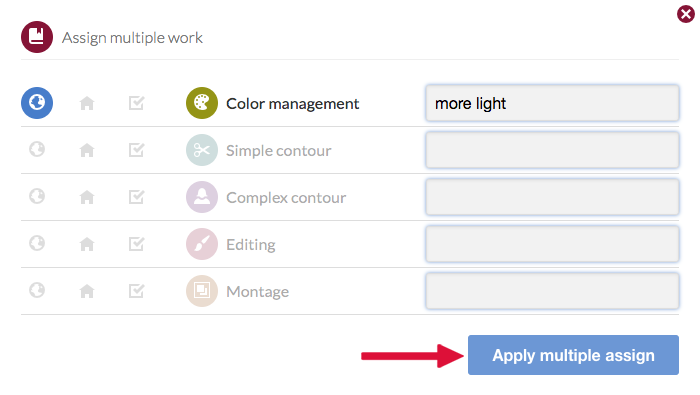The image size is (700, 395).
Task: Toggle the checkmark icon in Simple contour row
Action: pos(137,150)
